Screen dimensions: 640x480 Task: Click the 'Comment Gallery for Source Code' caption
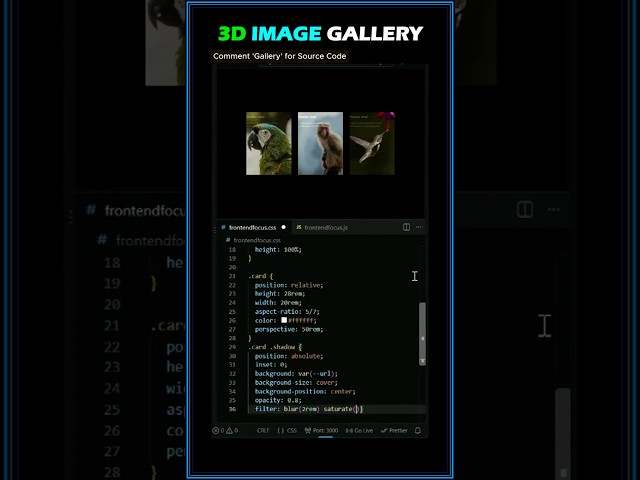280,56
